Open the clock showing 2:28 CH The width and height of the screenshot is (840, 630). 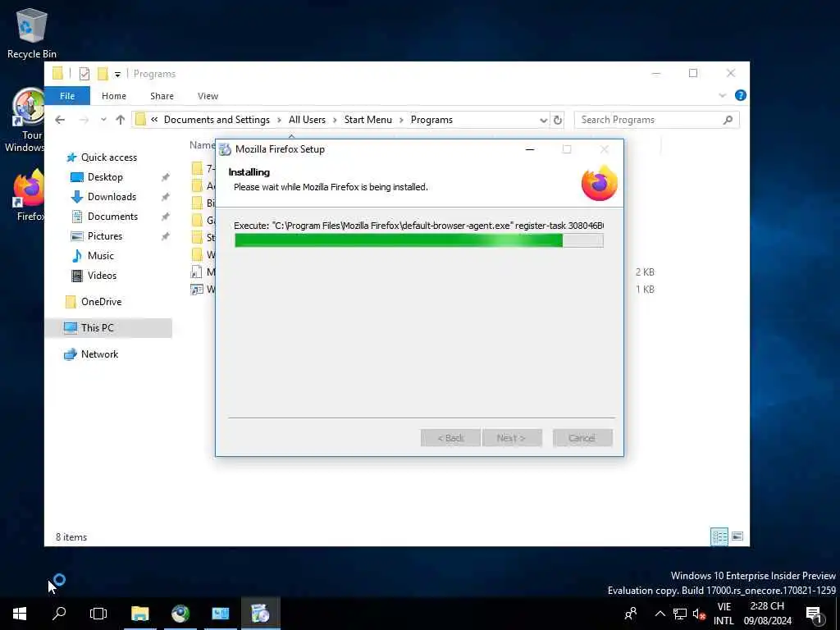coord(767,614)
